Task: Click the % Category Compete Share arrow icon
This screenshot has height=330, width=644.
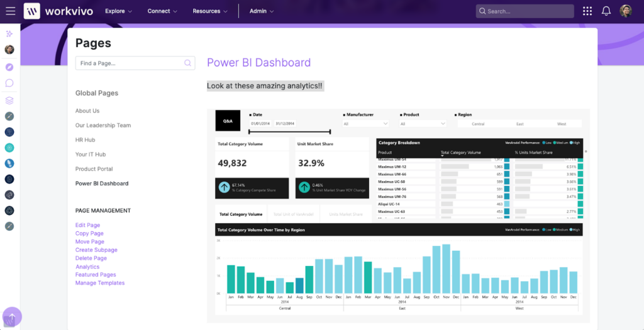Action: coord(224,187)
